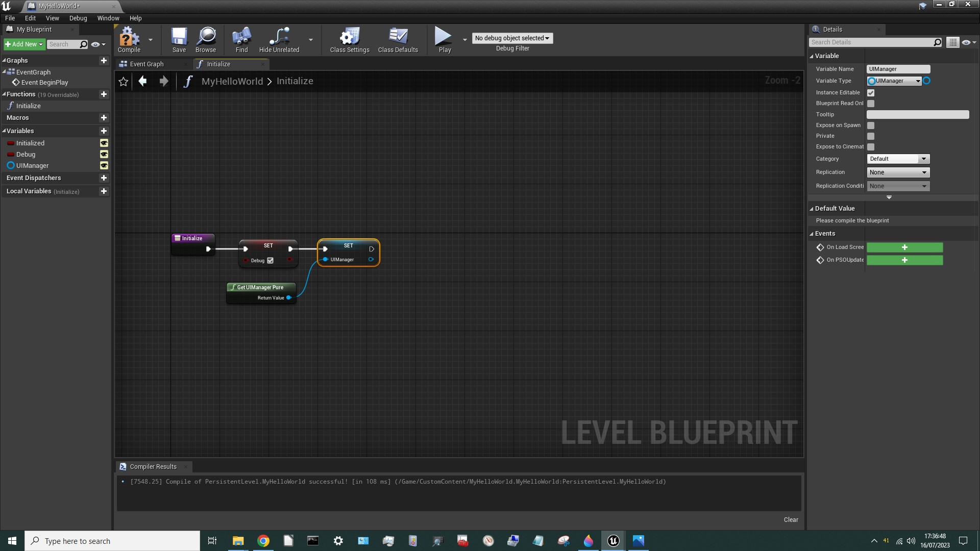Open Class Defaults
980x551 pixels.
click(x=398, y=40)
